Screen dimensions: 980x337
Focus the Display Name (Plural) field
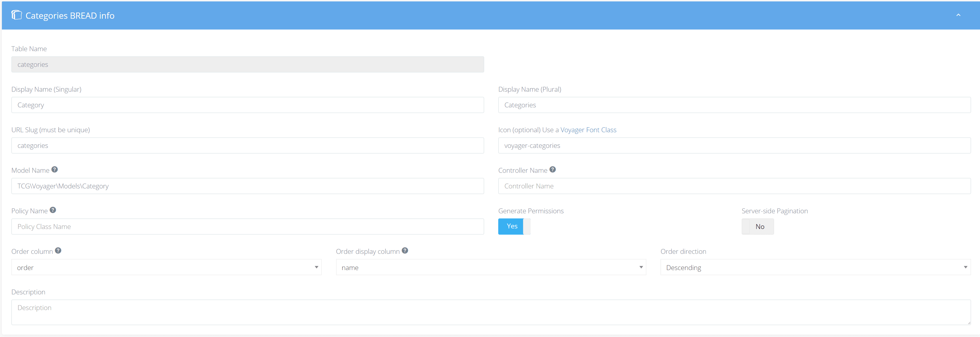tap(734, 105)
